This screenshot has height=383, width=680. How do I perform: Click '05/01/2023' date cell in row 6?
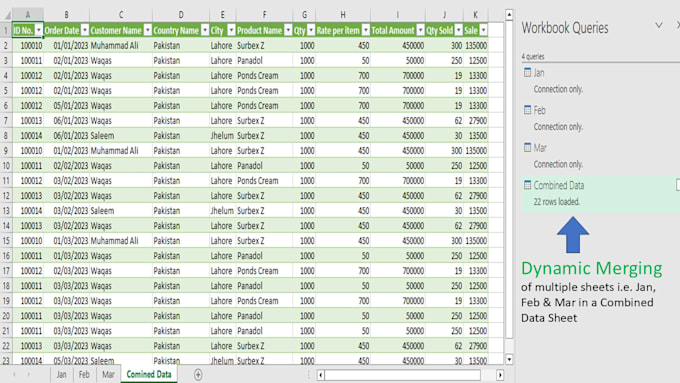(x=66, y=105)
